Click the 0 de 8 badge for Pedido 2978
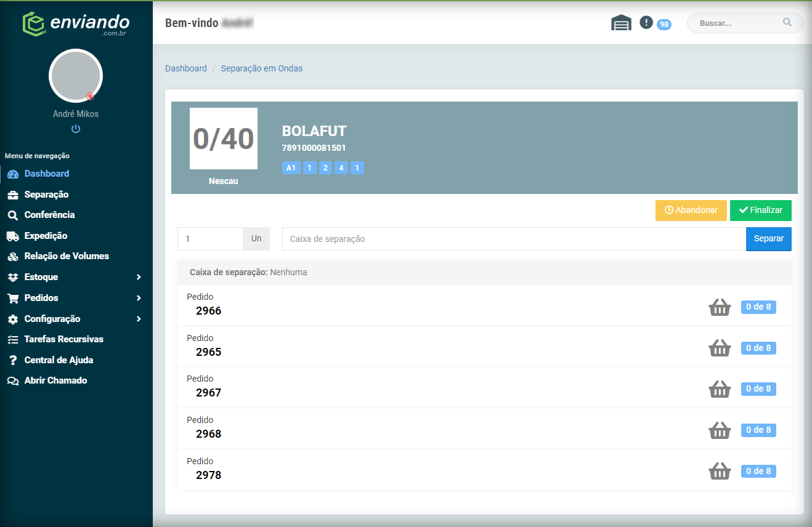This screenshot has height=527, width=812. (758, 472)
